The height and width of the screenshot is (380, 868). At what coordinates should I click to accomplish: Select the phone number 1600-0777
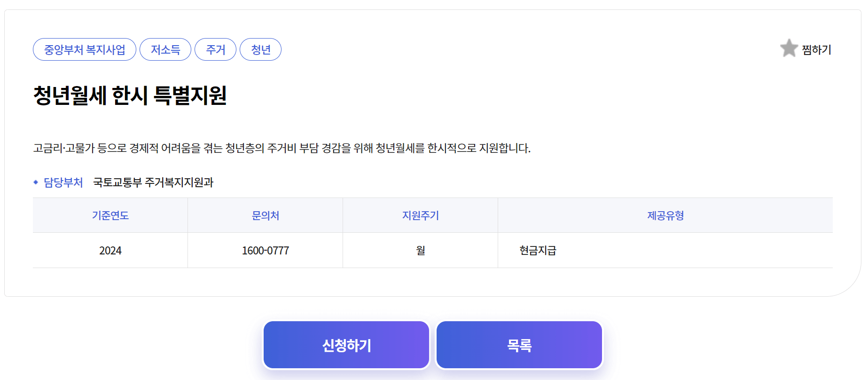265,250
